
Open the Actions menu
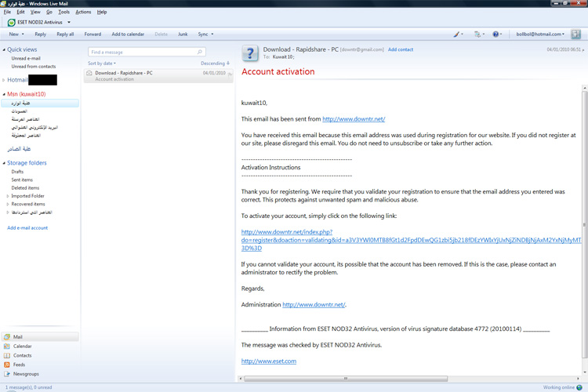[x=83, y=12]
